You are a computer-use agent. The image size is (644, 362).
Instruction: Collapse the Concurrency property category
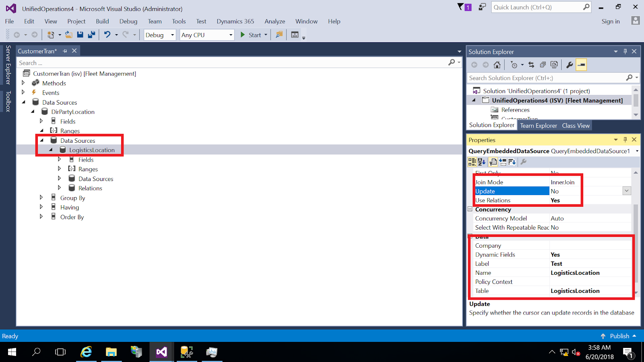(x=470, y=209)
